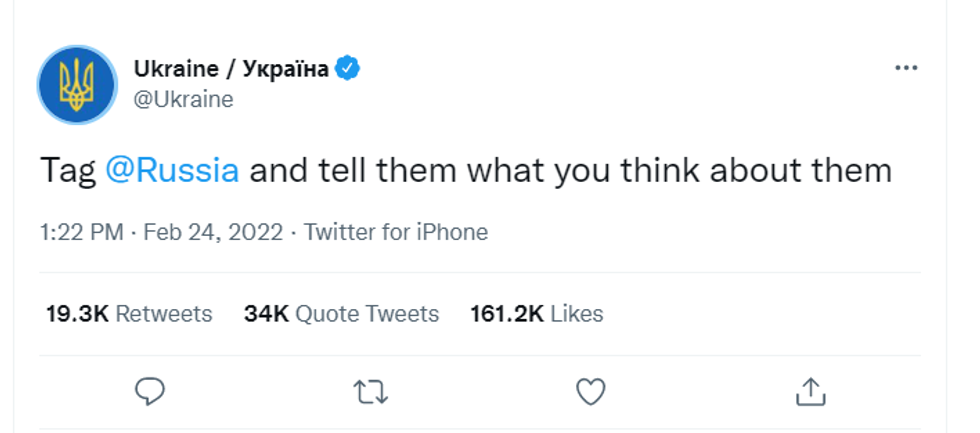Open the share upload-arrow icon
This screenshot has width=980, height=433.
[x=811, y=391]
